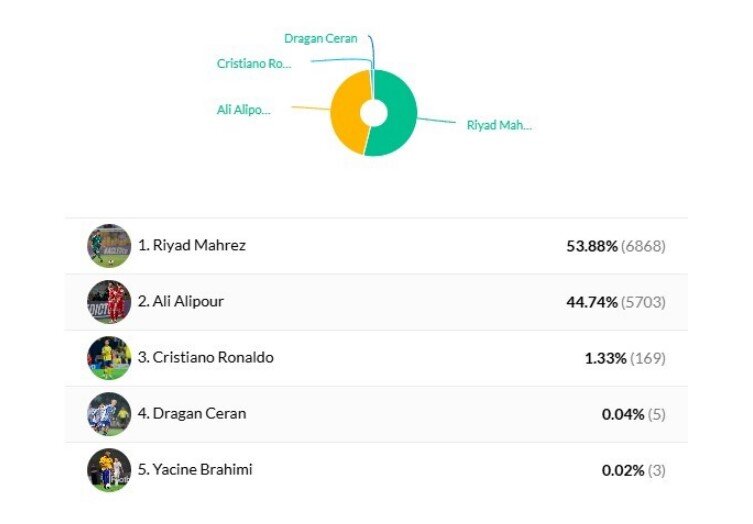Click Cristiano Ronaldo's round avatar photo
The height and width of the screenshot is (524, 753).
click(109, 358)
